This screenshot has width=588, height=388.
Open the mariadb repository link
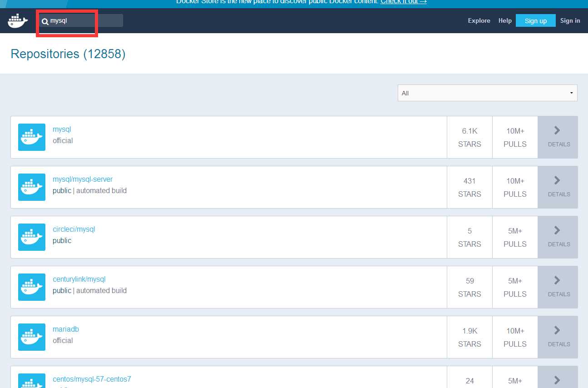point(66,329)
